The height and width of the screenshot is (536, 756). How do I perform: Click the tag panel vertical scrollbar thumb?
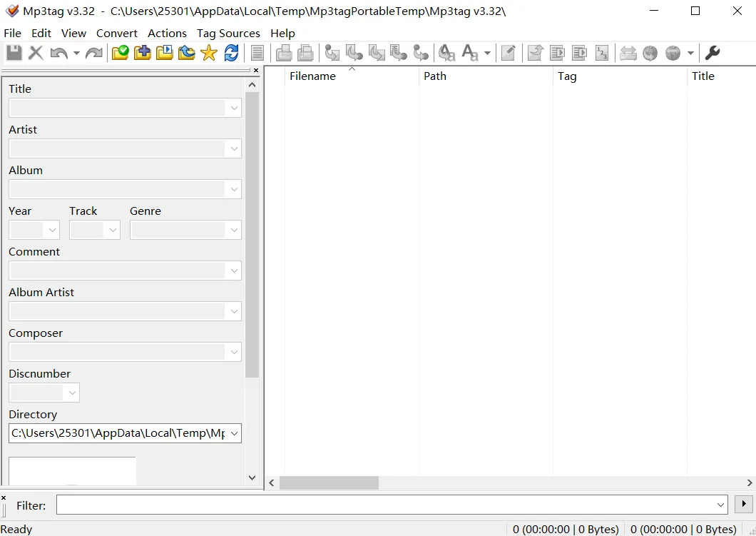tap(252, 235)
